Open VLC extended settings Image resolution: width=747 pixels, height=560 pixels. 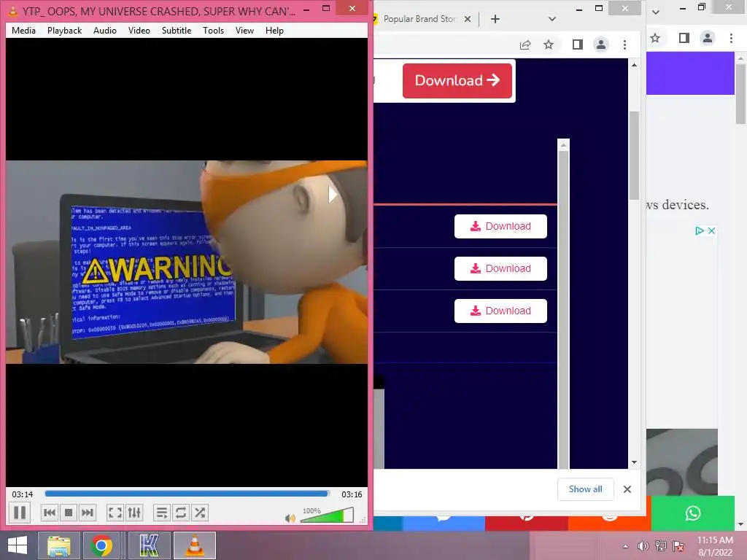click(134, 513)
